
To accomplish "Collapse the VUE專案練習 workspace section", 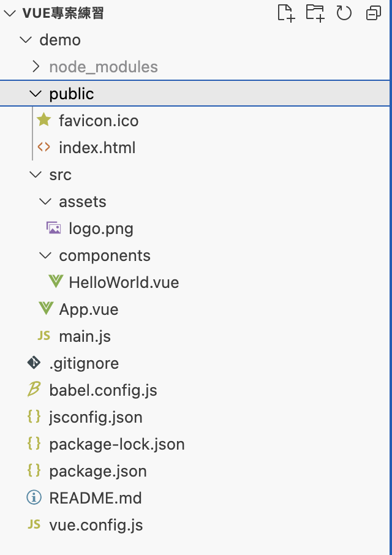I will (9, 13).
